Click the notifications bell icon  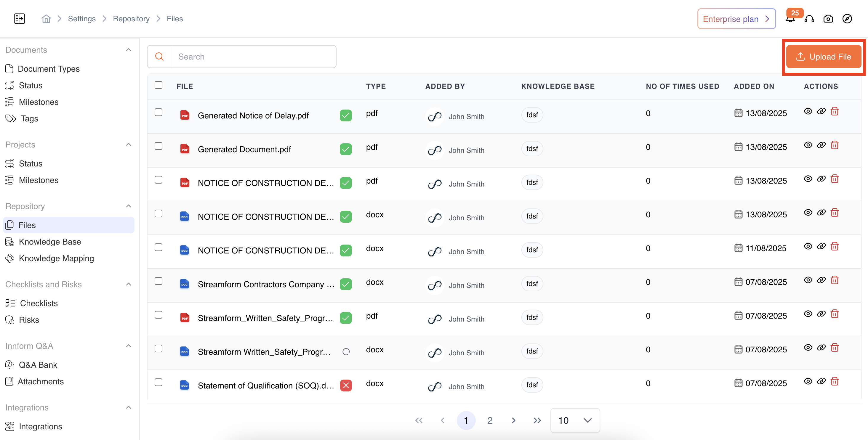(790, 20)
